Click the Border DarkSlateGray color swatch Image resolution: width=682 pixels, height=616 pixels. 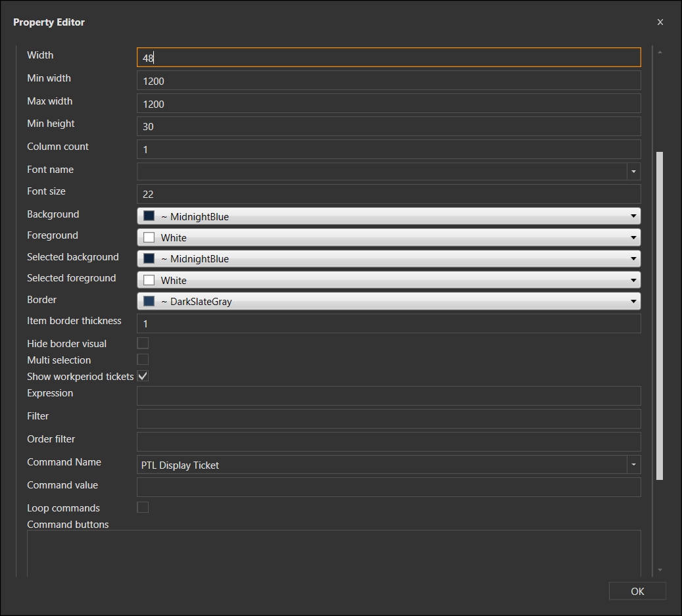[149, 301]
